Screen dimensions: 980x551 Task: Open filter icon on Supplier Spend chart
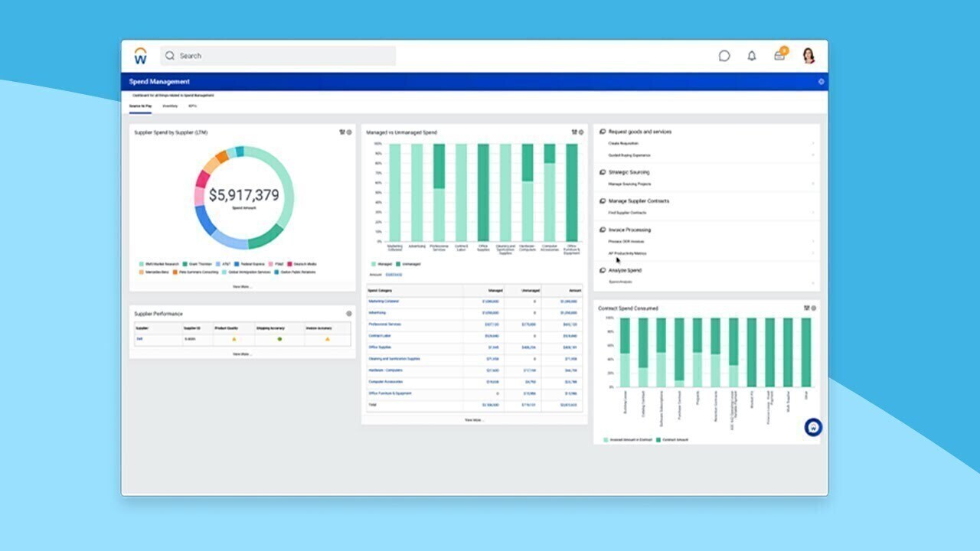(342, 132)
